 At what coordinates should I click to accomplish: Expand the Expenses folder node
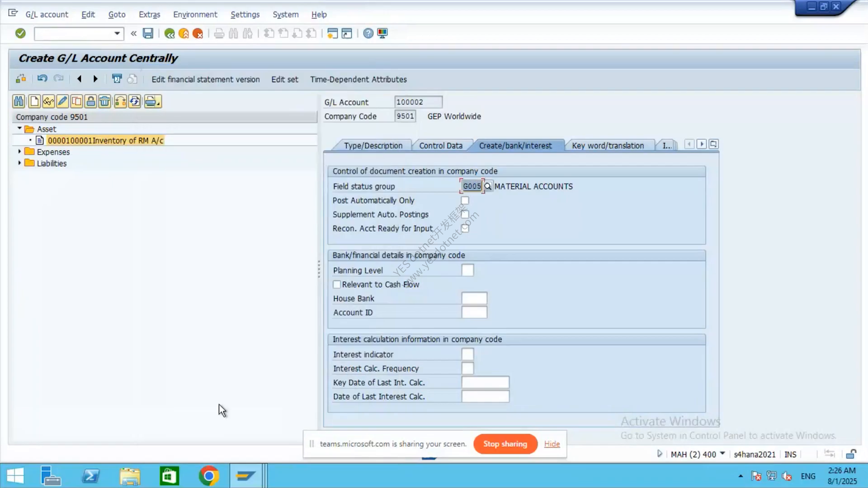[19, 151]
